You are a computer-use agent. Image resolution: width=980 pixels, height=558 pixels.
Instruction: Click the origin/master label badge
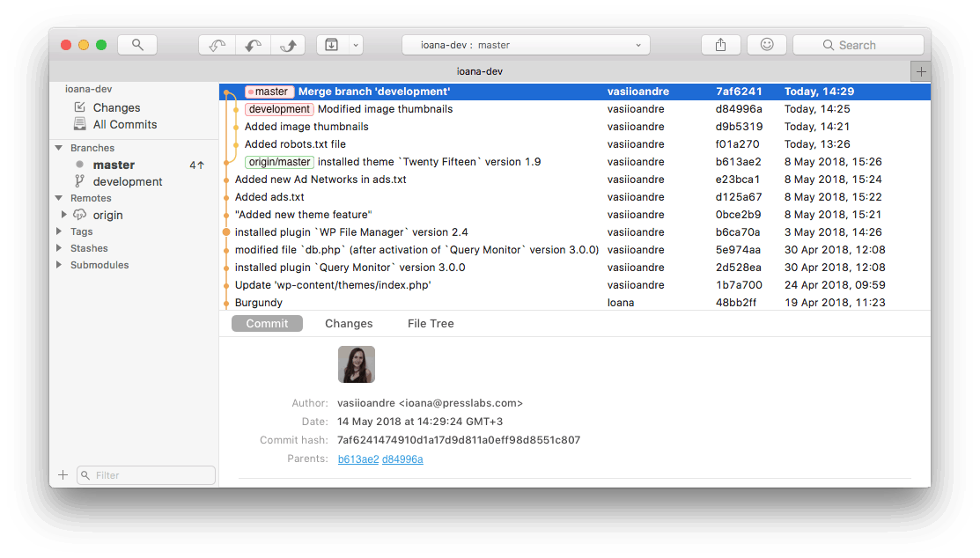(x=279, y=162)
